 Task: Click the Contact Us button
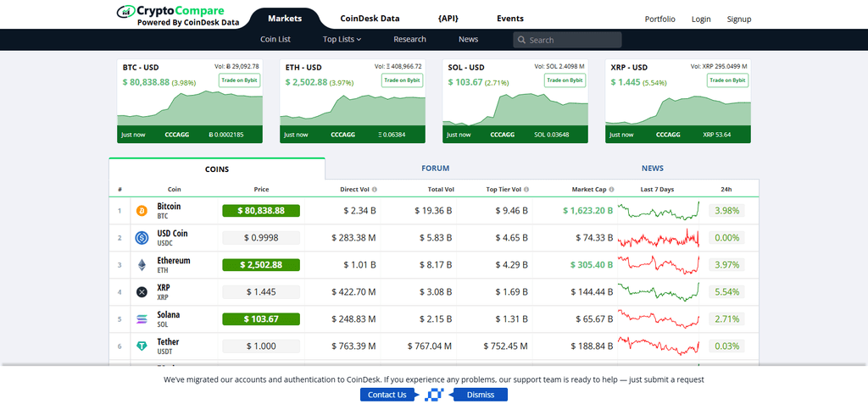click(387, 395)
